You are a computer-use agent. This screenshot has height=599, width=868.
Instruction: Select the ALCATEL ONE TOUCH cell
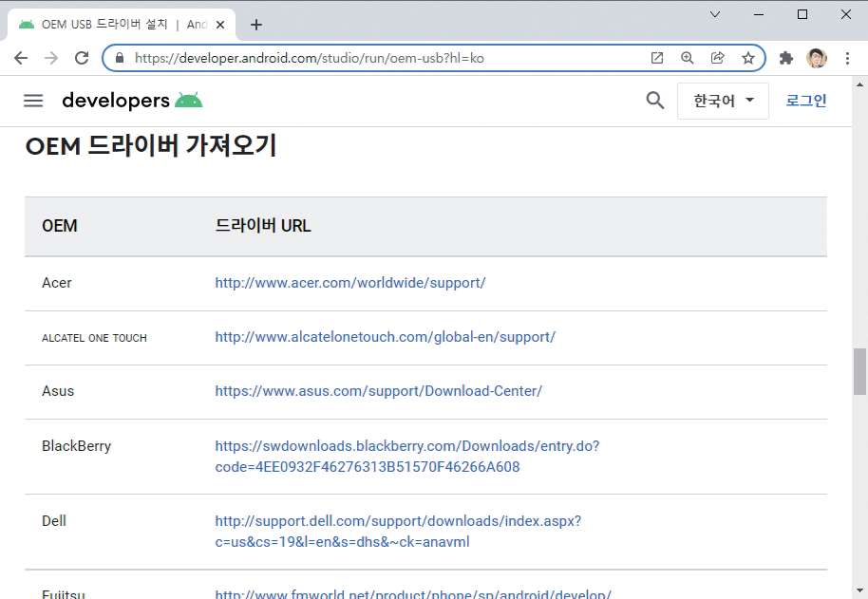click(x=95, y=338)
